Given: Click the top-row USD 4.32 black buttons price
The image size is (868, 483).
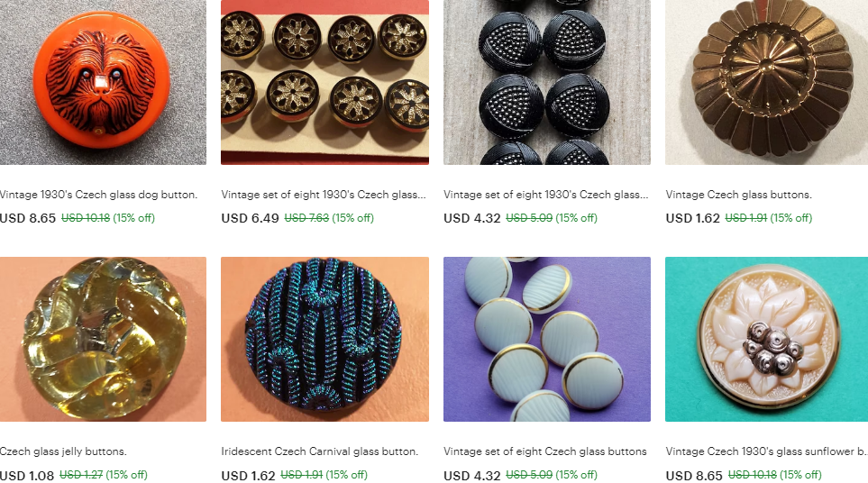Looking at the screenshot, I should [471, 218].
